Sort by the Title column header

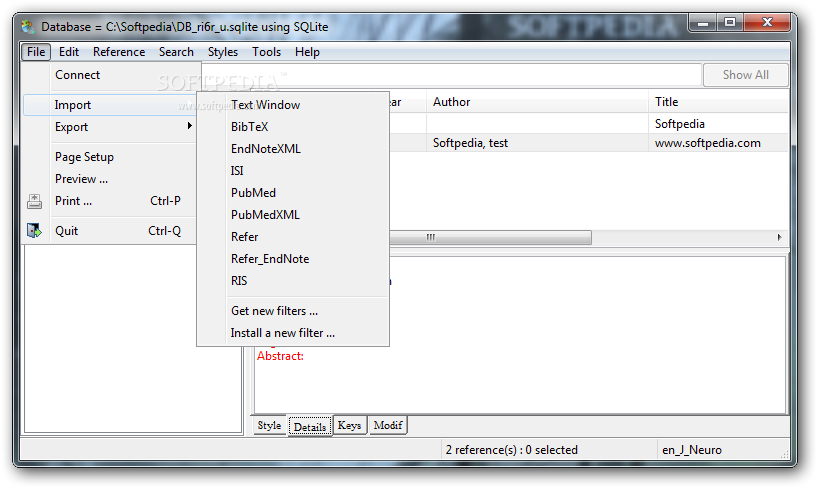tap(718, 102)
